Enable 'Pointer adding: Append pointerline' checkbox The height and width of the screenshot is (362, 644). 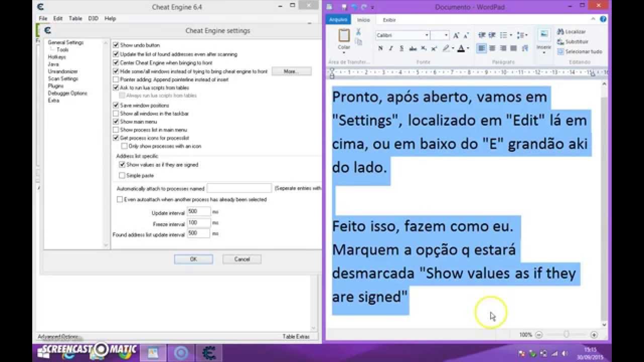pyautogui.click(x=116, y=79)
